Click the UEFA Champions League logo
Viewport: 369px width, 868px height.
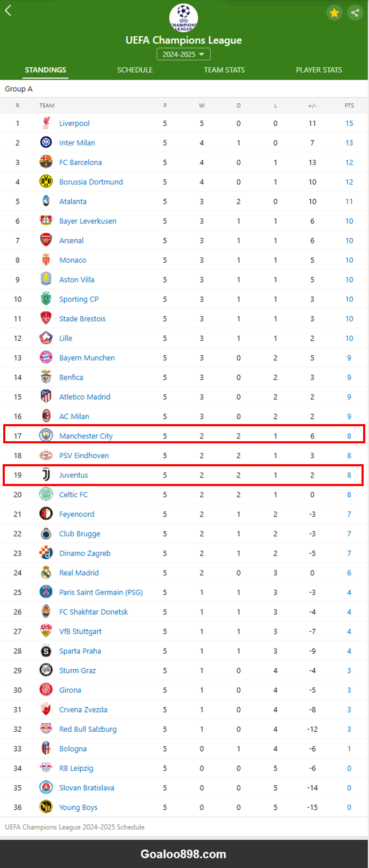[183, 18]
